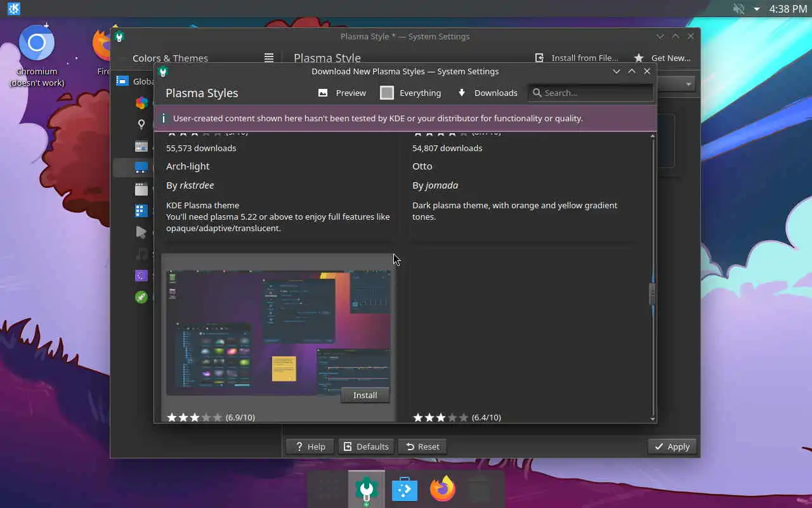Open Everything filter in dialog toolbar
Screen dimensions: 812x508
pos(410,93)
